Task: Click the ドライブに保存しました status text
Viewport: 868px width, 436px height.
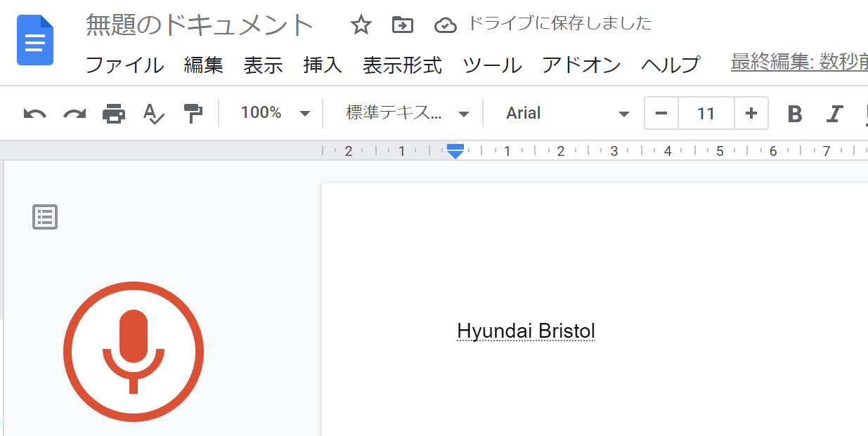Action: tap(559, 24)
